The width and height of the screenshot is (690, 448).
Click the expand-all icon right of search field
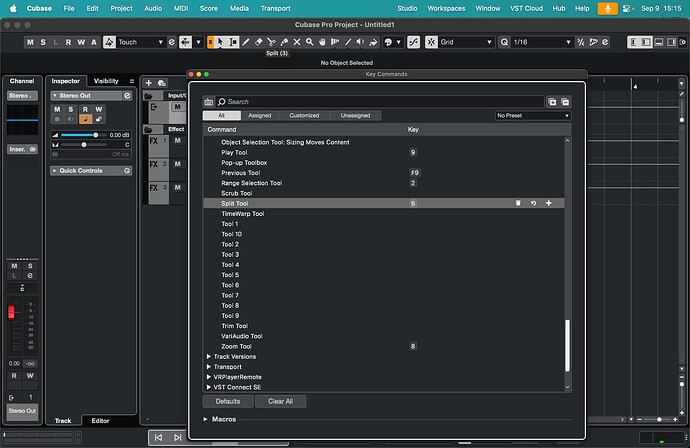552,102
